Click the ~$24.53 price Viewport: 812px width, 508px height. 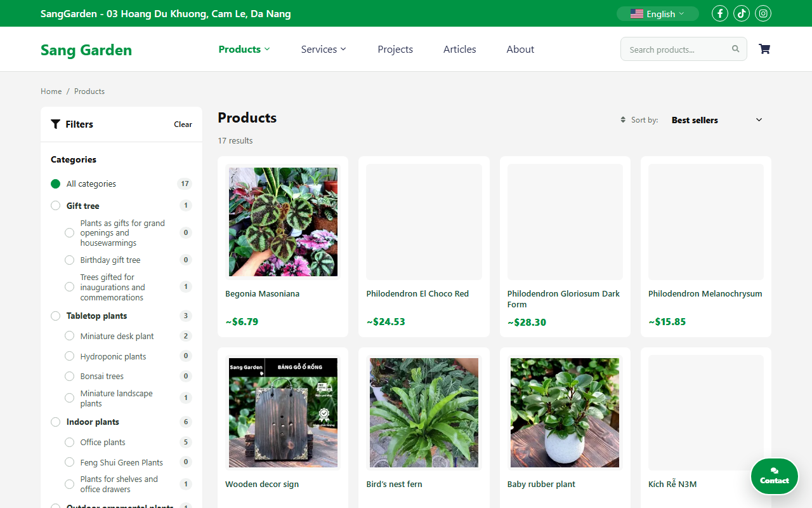386,322
